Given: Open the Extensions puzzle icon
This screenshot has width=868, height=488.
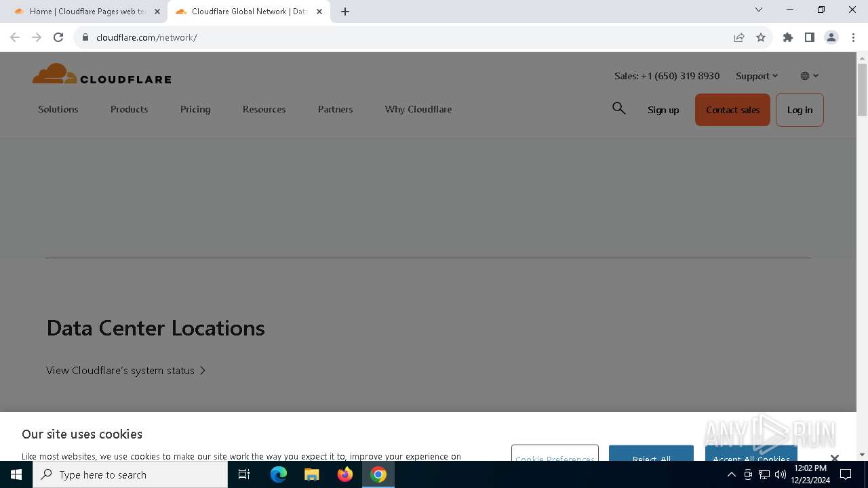Looking at the screenshot, I should pos(788,37).
